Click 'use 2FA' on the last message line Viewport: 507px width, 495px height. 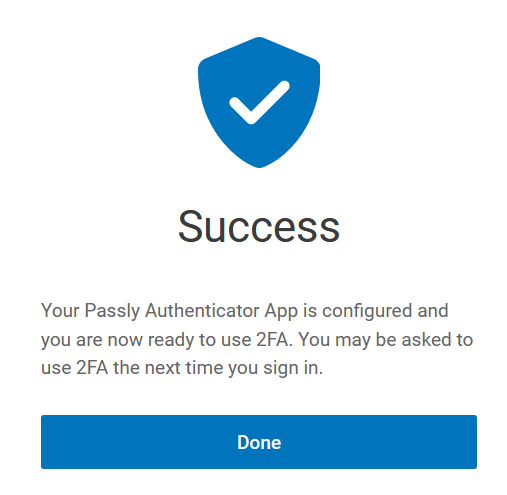(x=74, y=369)
